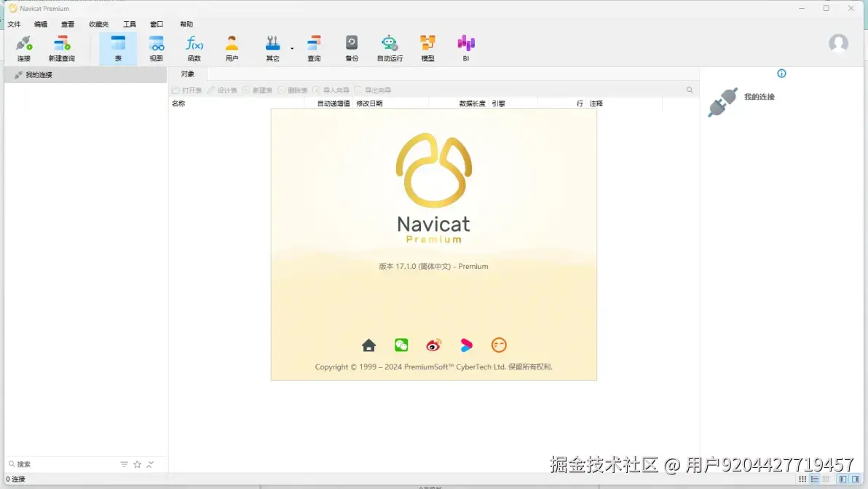Switch to the 对象 tab
868x489 pixels.
[x=188, y=74]
